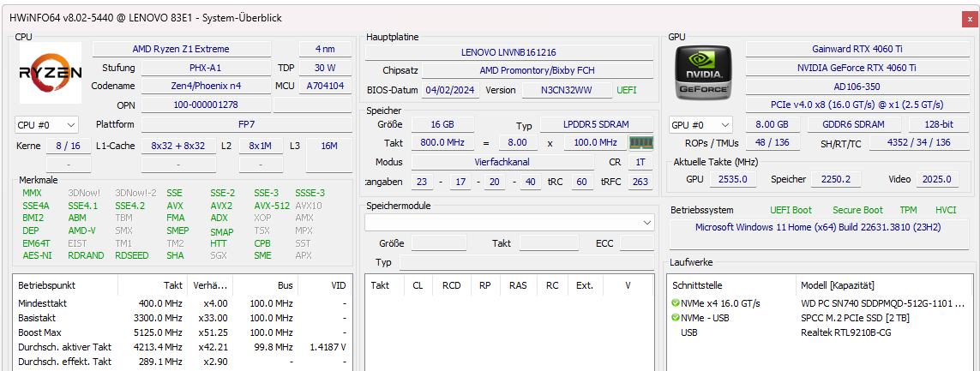
Task: Click the memory module icon beside 100.0 MHz
Action: [640, 142]
